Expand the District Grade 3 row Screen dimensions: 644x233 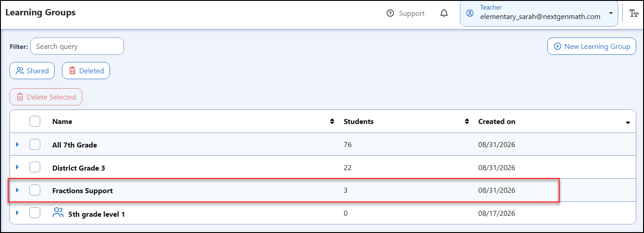point(18,167)
